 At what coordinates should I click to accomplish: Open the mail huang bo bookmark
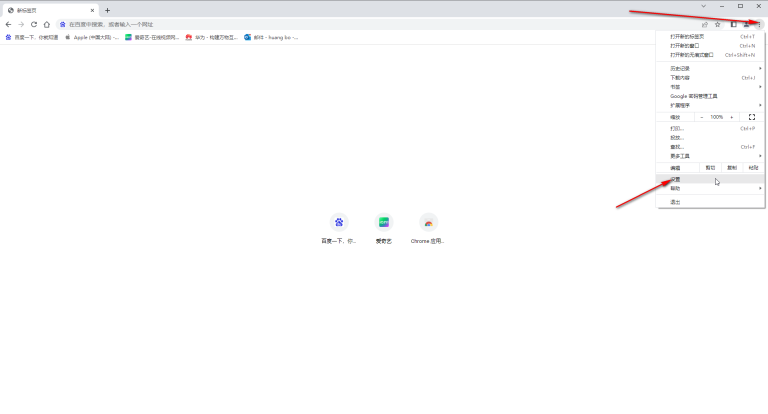271,37
